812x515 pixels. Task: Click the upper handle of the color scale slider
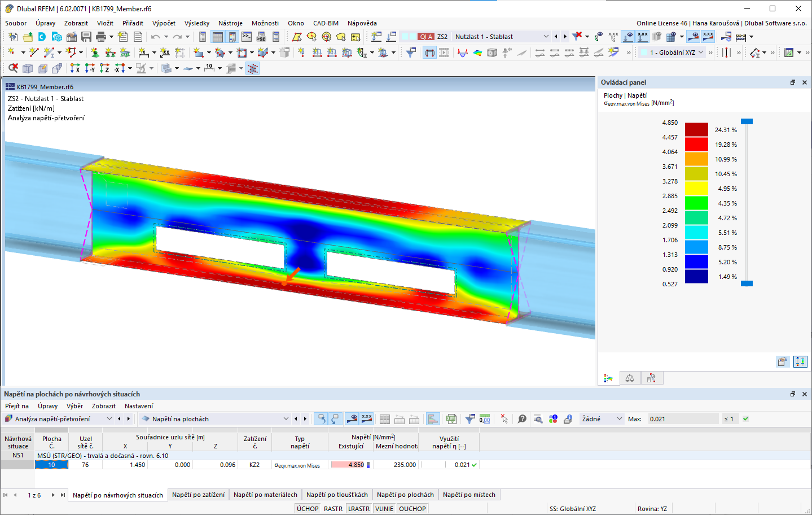747,121
